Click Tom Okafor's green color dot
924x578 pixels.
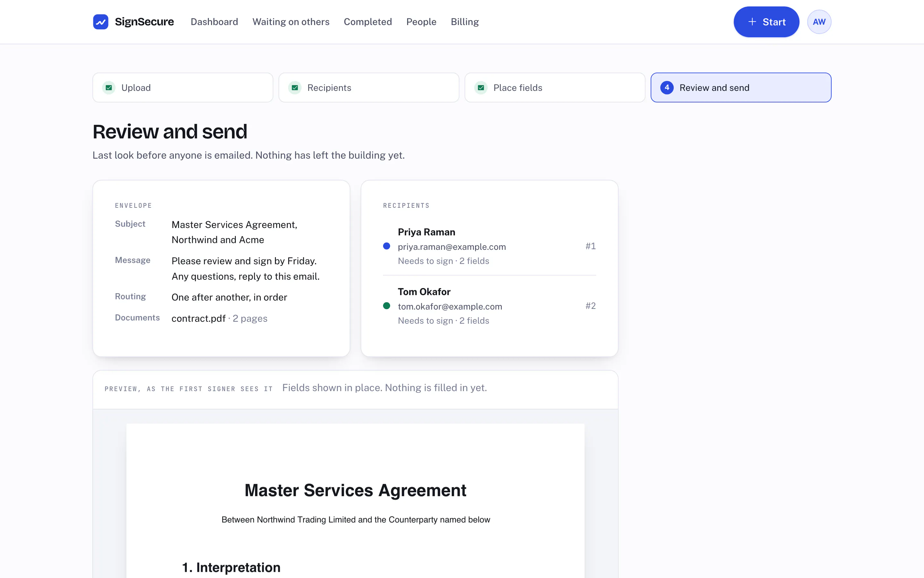point(386,305)
